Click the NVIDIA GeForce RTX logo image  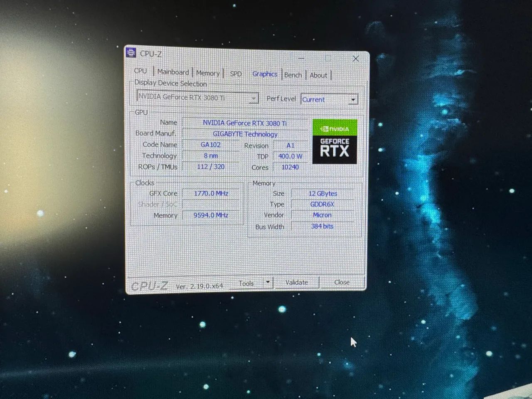point(335,142)
